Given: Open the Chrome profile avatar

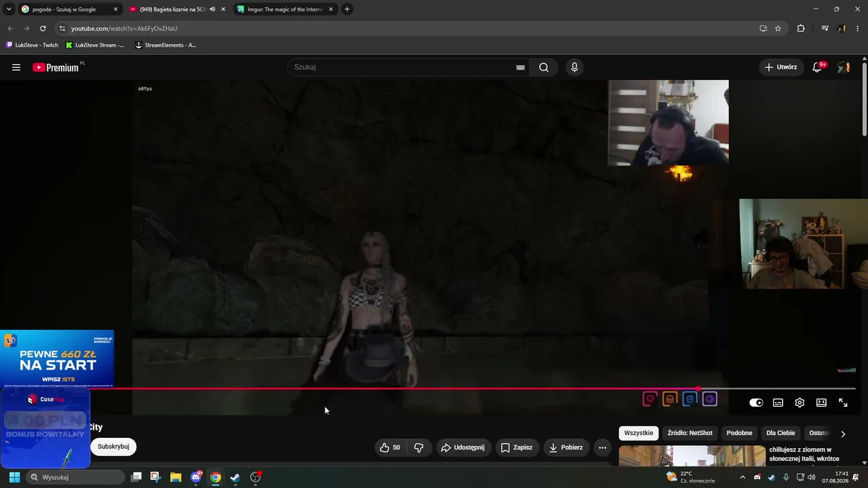Looking at the screenshot, I should point(842,28).
